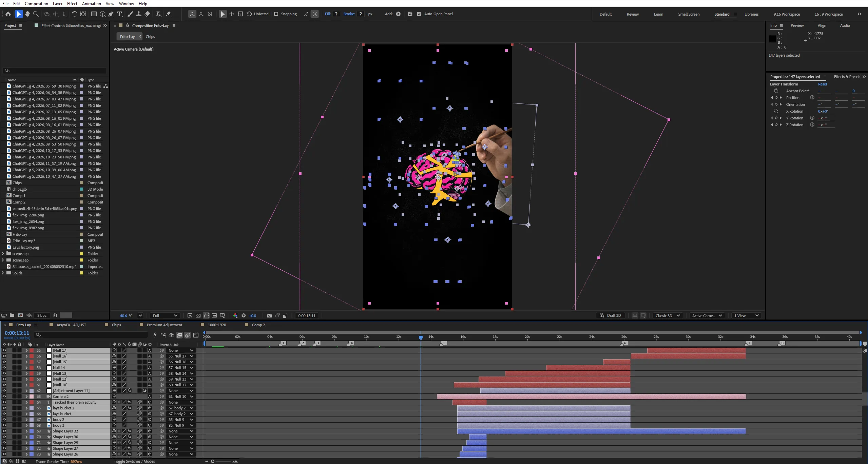Open the 8 bpc color depth setting
The image size is (868, 464).
42,315
